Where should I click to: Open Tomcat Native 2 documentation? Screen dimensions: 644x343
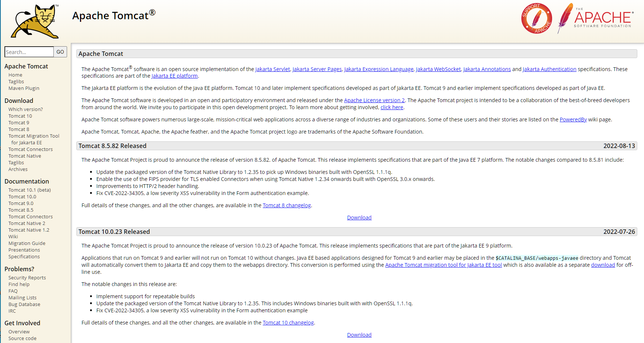tap(27, 223)
